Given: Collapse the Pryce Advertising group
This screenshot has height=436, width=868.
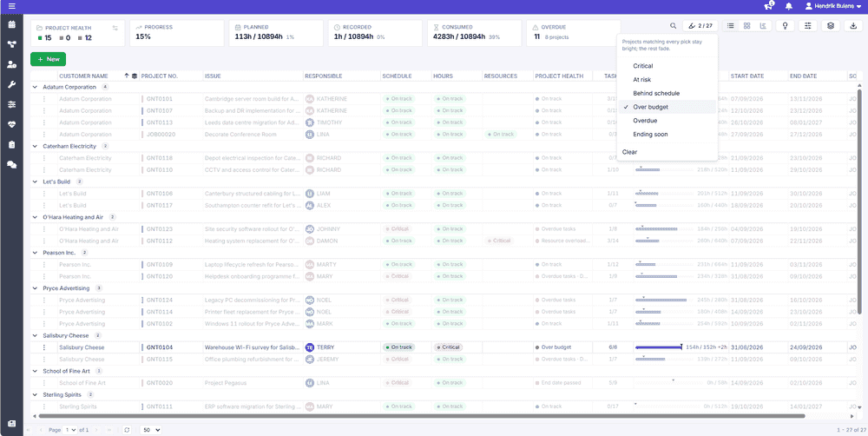Looking at the screenshot, I should (36, 288).
